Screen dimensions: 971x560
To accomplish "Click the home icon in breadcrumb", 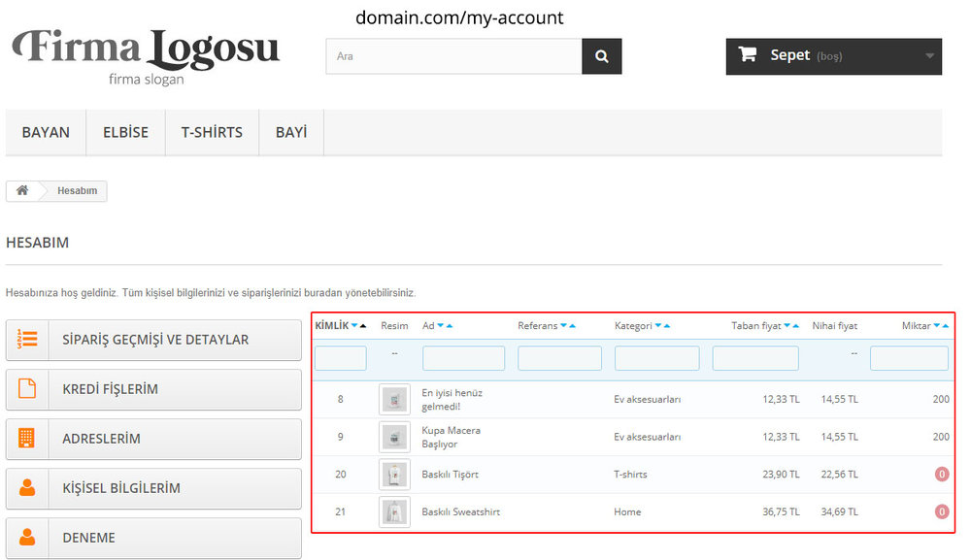I will (x=22, y=190).
